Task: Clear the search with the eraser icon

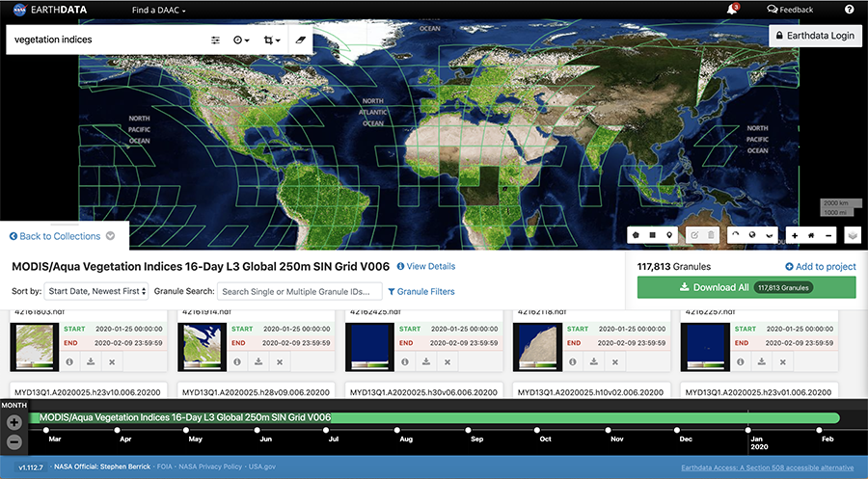Action: coord(300,40)
